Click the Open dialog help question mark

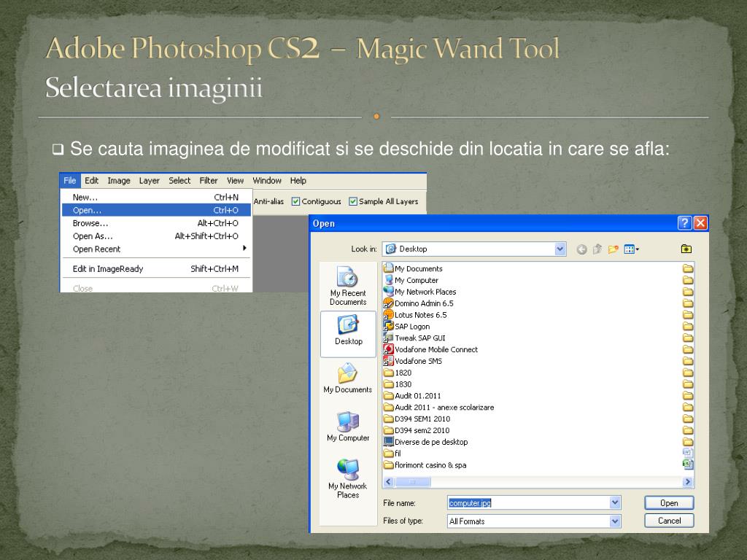pyautogui.click(x=684, y=223)
